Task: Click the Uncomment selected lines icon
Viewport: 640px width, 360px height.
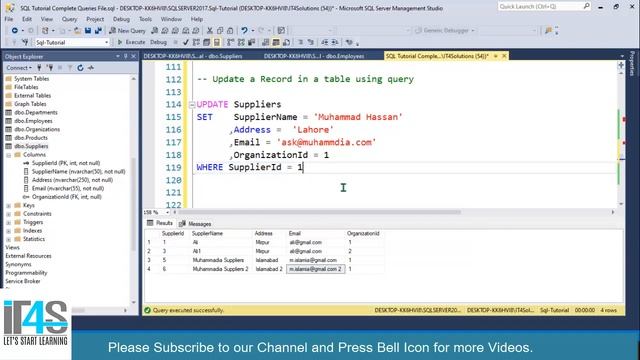Action: click(x=311, y=42)
